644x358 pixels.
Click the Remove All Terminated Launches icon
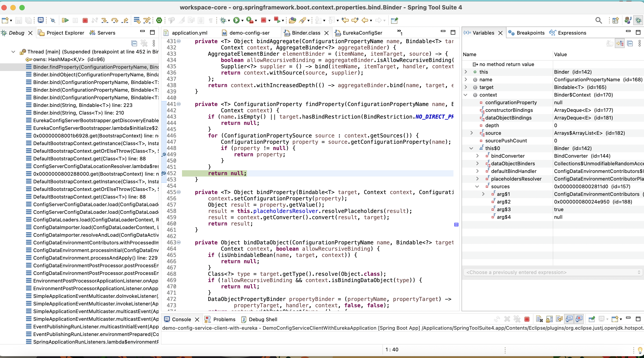tap(517, 319)
